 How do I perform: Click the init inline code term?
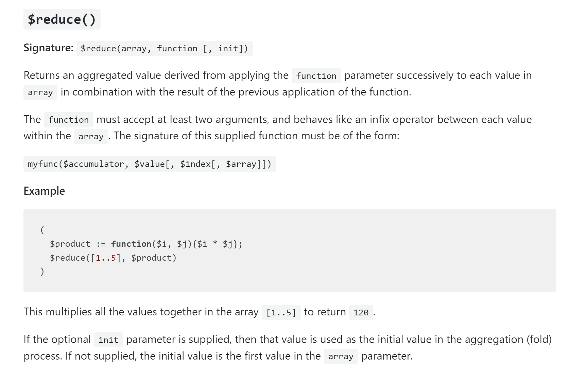coord(108,340)
